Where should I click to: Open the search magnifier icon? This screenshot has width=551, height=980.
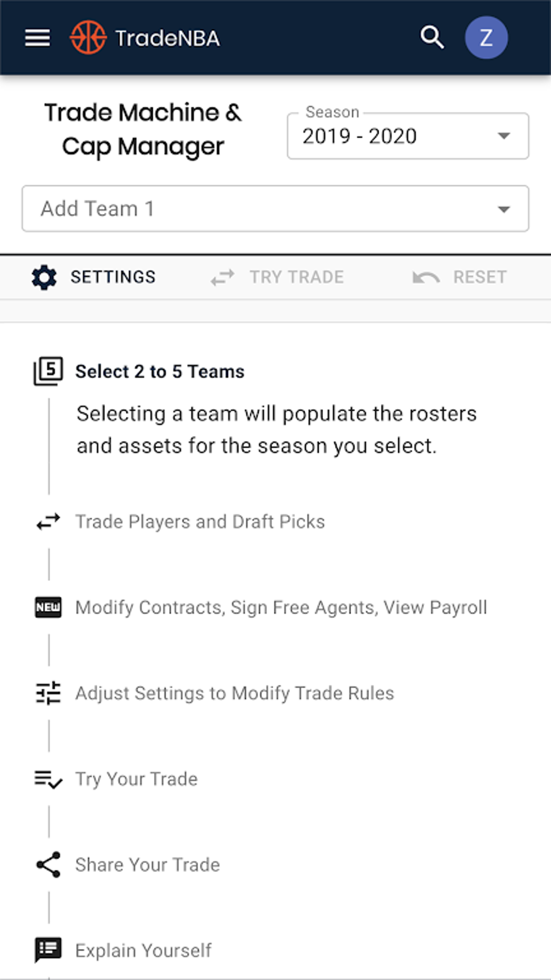(432, 38)
